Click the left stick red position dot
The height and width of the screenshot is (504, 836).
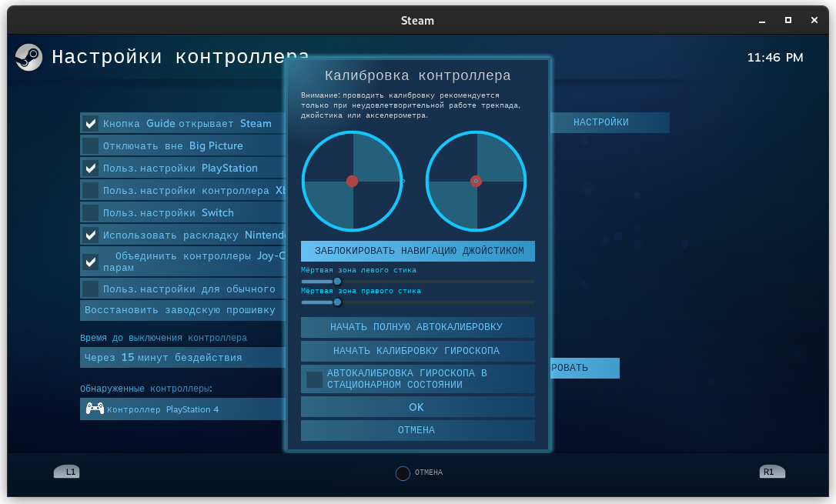(352, 181)
